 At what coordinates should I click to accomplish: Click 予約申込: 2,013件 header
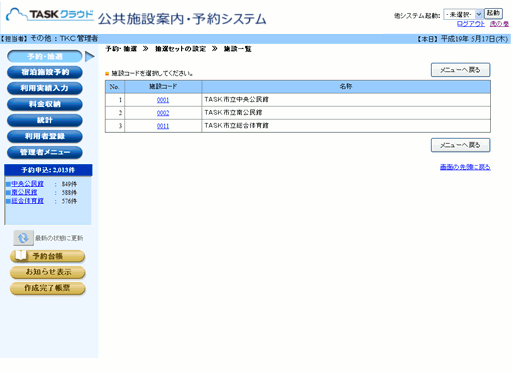tap(48, 170)
